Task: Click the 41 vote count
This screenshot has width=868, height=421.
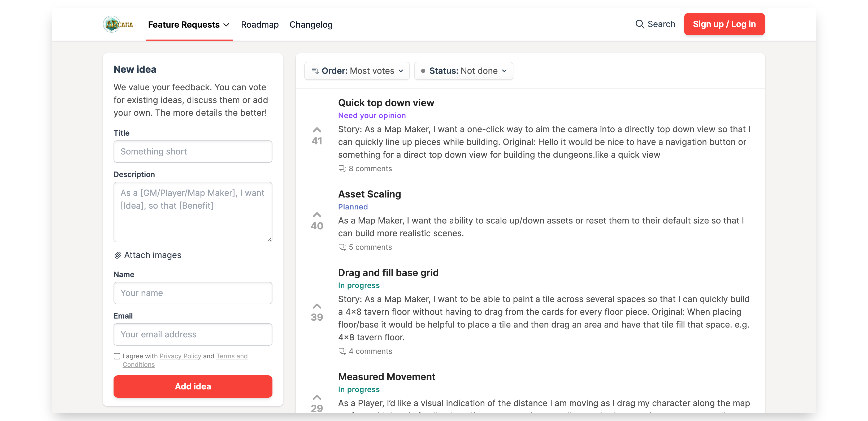Action: point(317,141)
